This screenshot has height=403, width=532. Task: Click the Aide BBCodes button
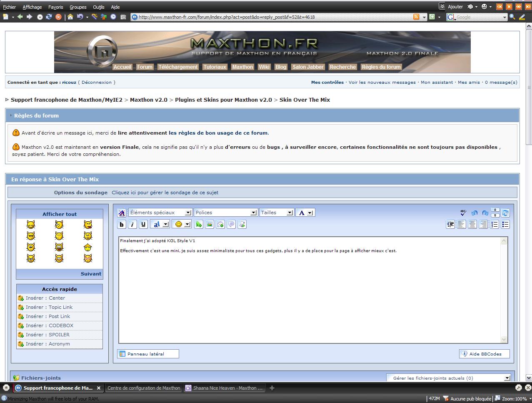[484, 354]
